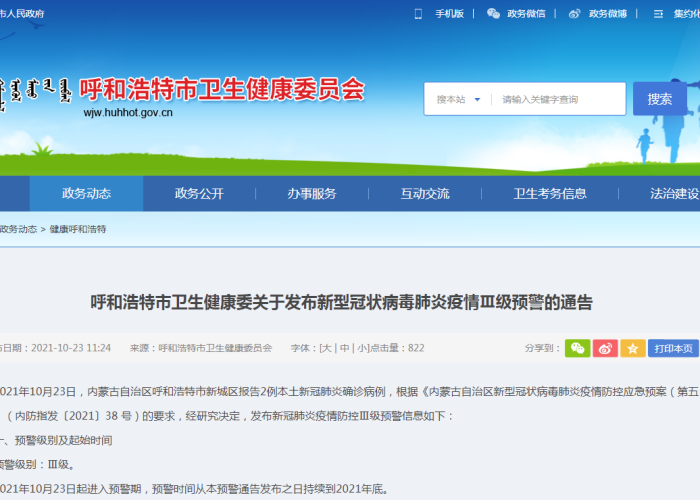Click the list icon beside 集约化

[x=658, y=14]
